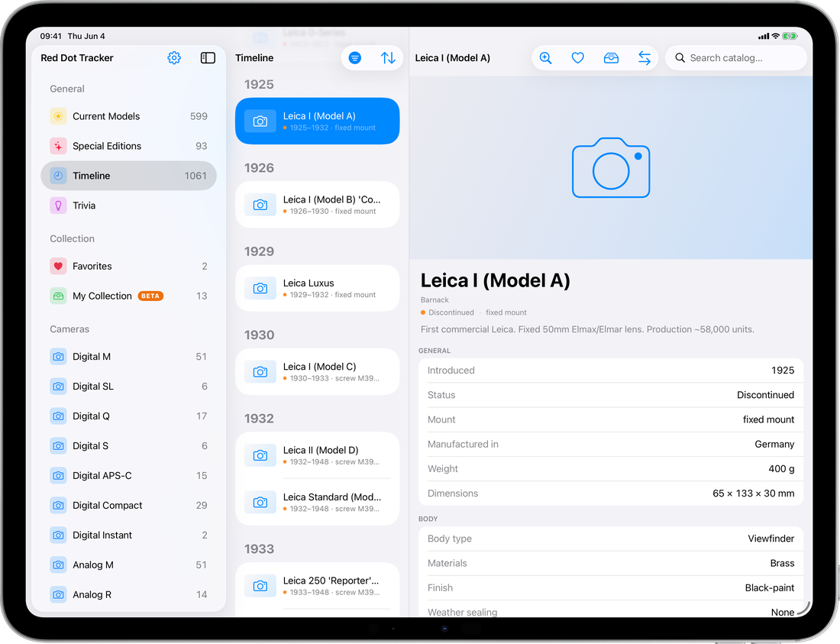Zoom in magnifier icon in detail toolbar
840x644 pixels.
click(545, 58)
